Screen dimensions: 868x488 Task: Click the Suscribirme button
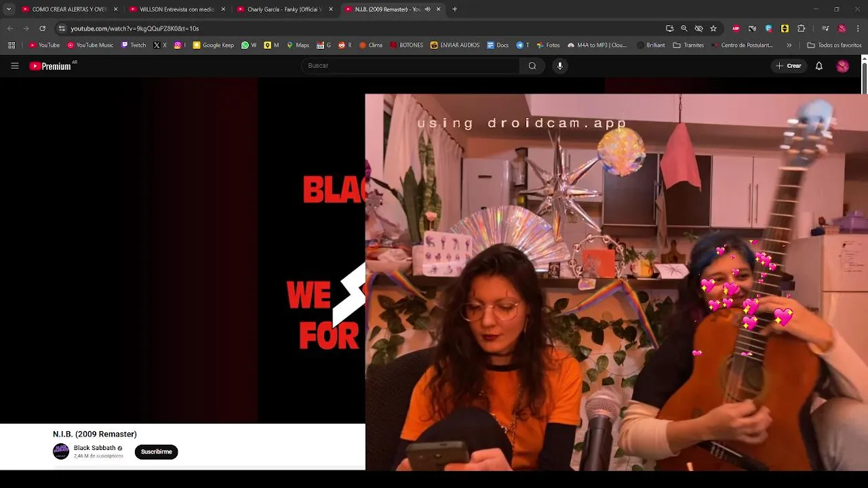point(156,452)
